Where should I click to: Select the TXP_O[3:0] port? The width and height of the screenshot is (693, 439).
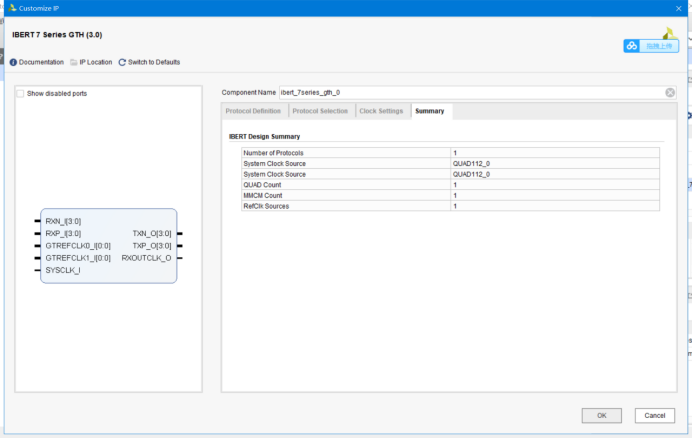[152, 246]
